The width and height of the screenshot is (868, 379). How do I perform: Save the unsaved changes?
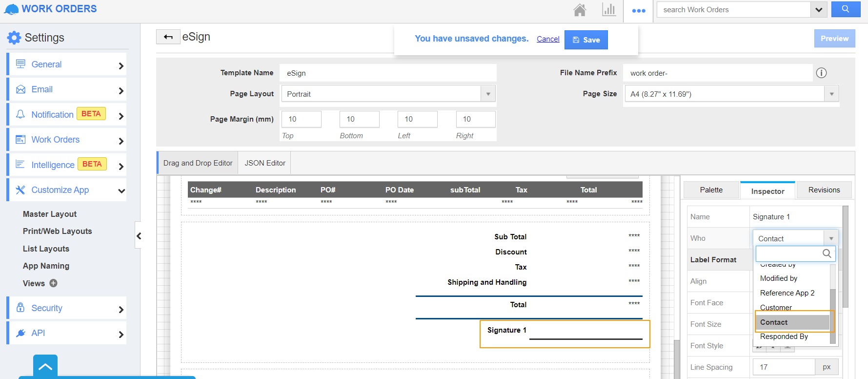(586, 40)
